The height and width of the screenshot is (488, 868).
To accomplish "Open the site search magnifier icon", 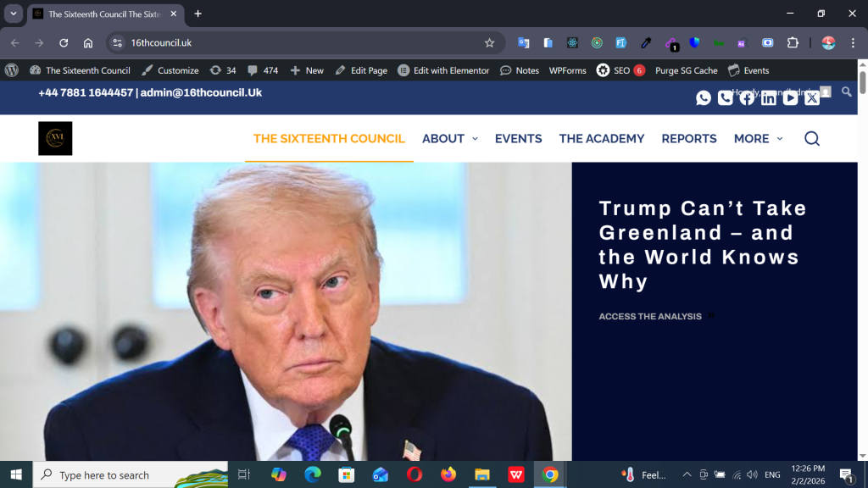I will pyautogui.click(x=811, y=139).
